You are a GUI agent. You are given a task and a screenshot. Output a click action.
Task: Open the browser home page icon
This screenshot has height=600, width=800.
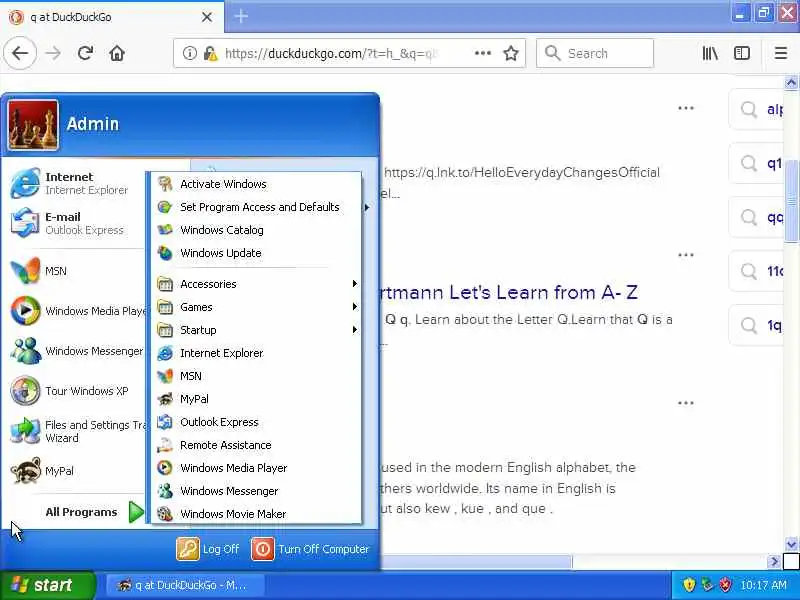117,53
